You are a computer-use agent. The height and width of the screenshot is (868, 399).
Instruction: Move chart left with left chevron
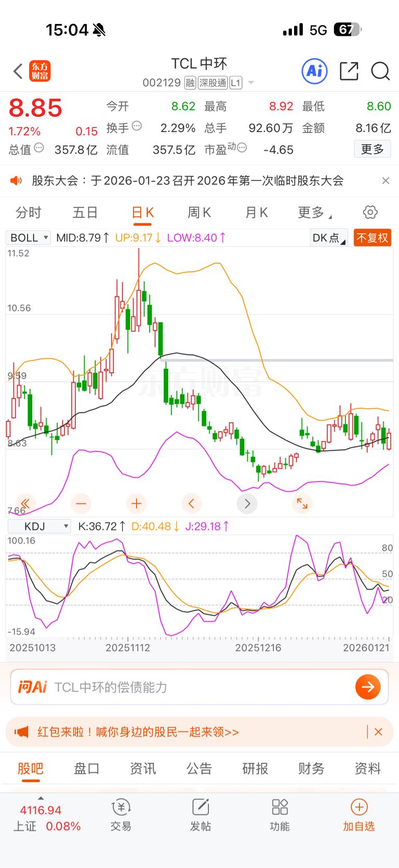coord(192,503)
